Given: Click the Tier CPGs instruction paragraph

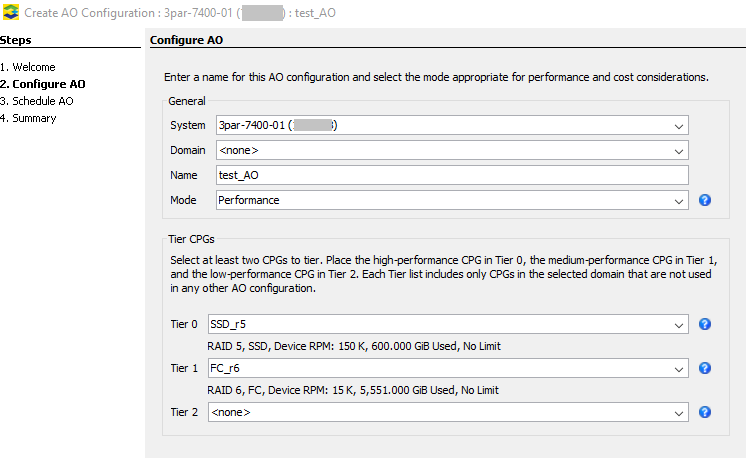Looking at the screenshot, I should pos(443,274).
